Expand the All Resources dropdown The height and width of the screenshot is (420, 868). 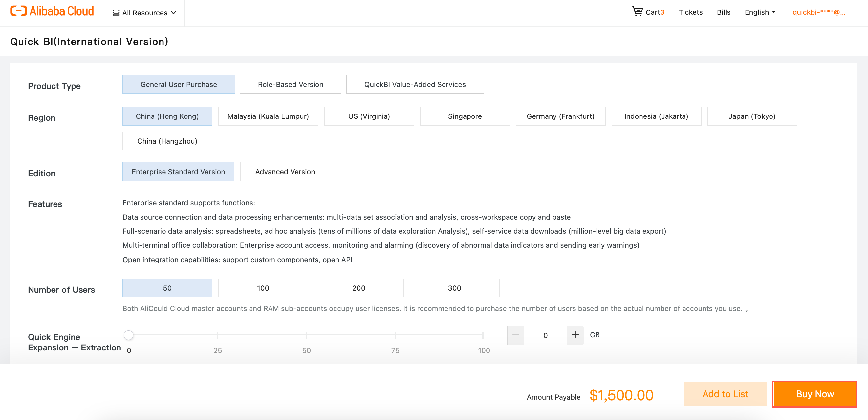(x=145, y=13)
